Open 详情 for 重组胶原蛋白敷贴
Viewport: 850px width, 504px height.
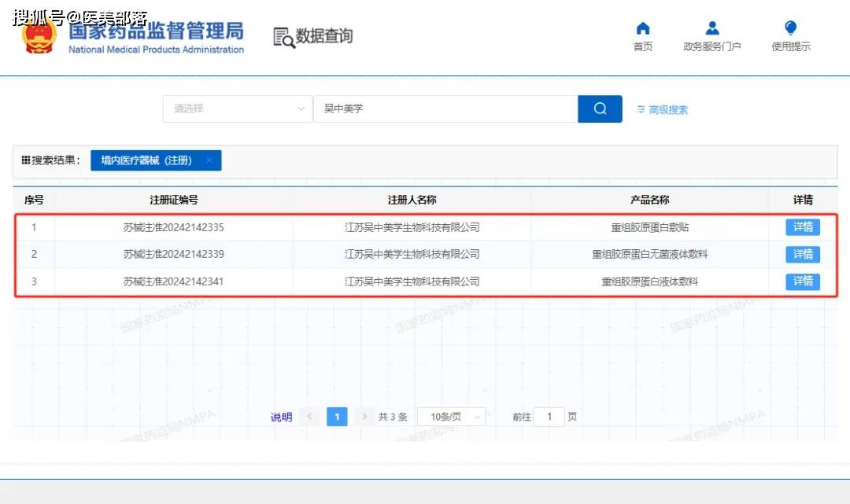(x=803, y=226)
